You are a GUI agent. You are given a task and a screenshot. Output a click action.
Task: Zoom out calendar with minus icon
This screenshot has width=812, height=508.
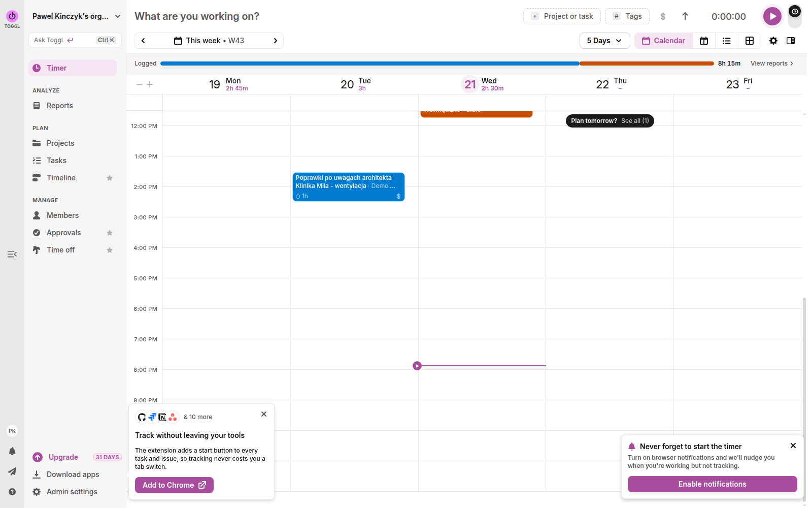(x=140, y=84)
